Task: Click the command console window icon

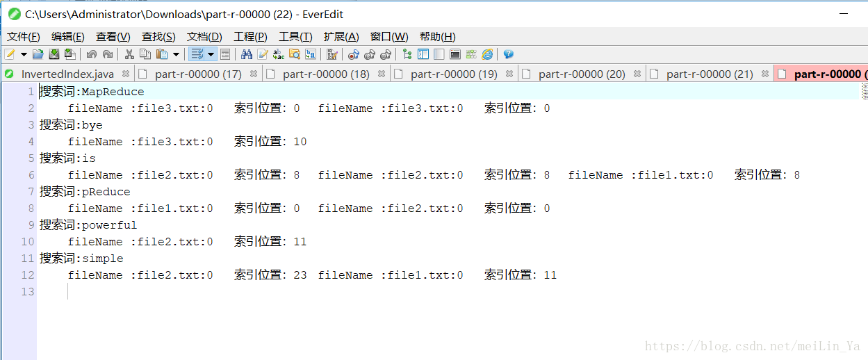Action: point(455,54)
